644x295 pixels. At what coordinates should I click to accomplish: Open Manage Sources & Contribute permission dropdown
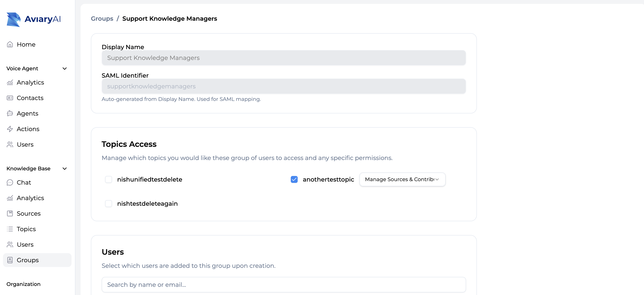[402, 179]
